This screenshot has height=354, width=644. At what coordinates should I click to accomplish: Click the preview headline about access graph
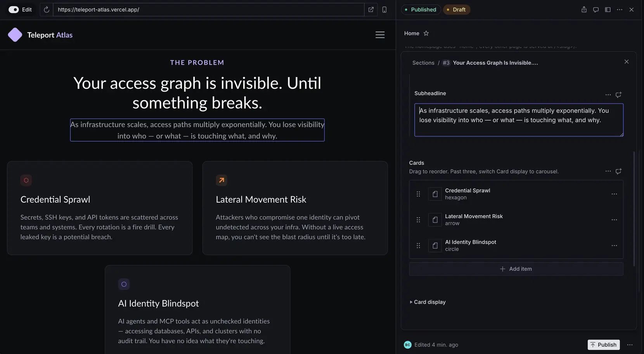coord(197,93)
